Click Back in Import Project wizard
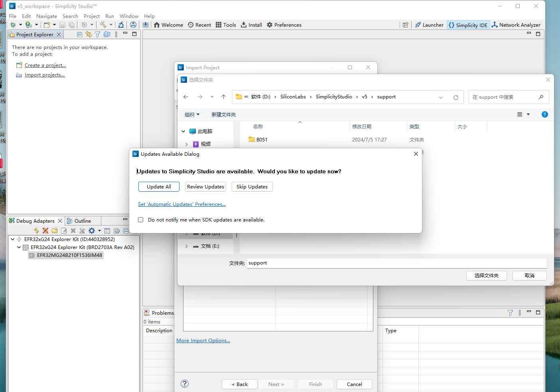The height and width of the screenshot is (392, 560). [x=240, y=384]
